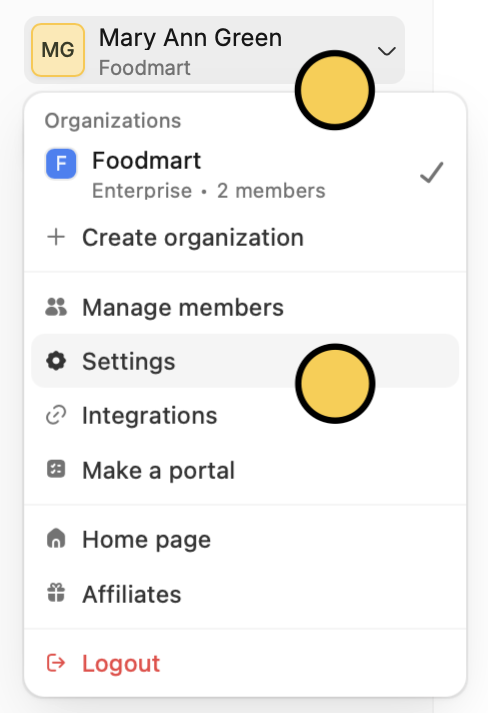Click the Affiliates gift icon
488x713 pixels.
click(56, 593)
